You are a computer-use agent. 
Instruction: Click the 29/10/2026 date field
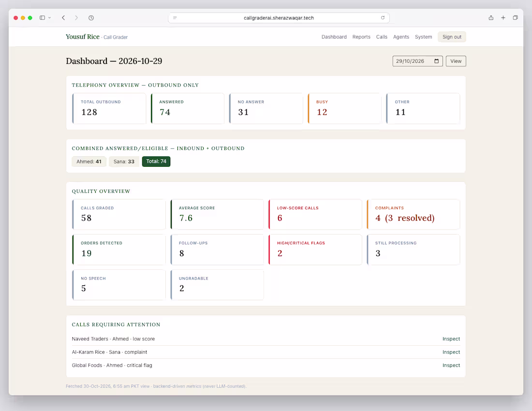point(418,61)
